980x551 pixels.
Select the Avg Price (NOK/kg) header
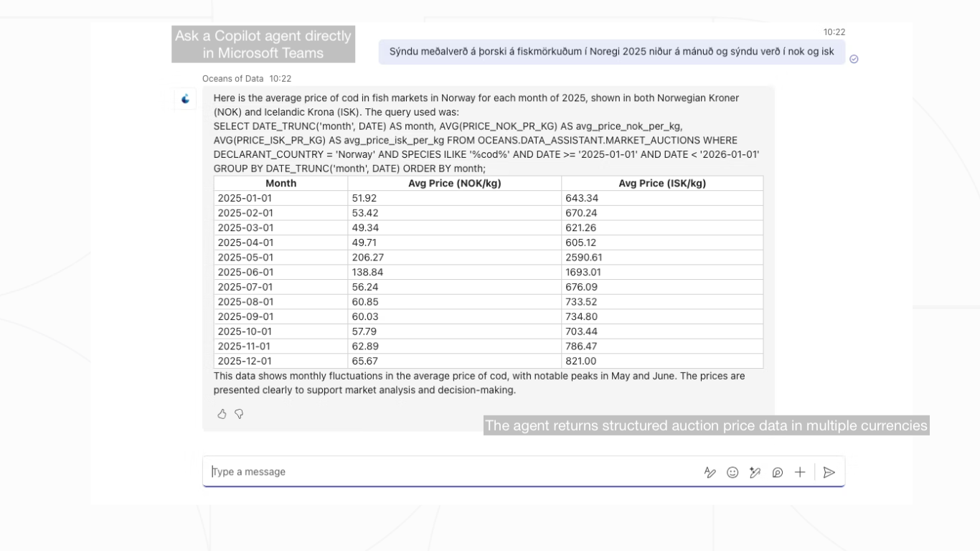455,184
